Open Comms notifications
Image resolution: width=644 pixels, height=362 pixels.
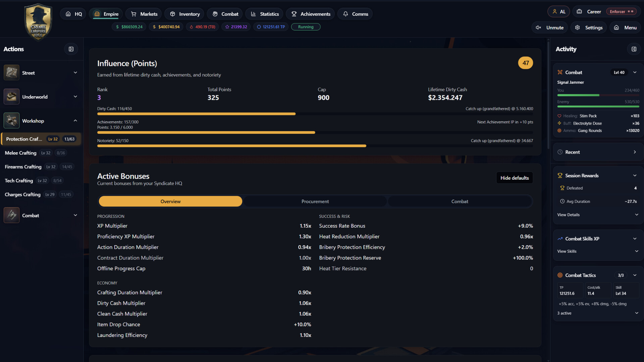[x=355, y=14]
